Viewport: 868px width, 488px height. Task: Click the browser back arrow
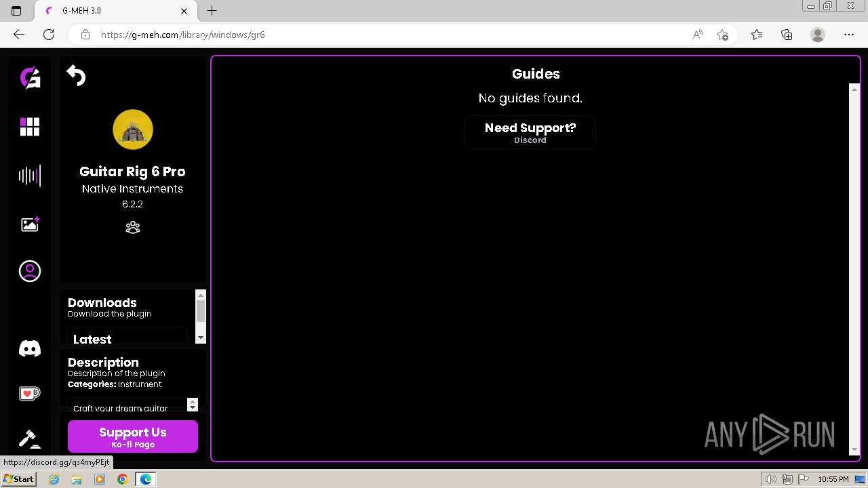pos(19,35)
